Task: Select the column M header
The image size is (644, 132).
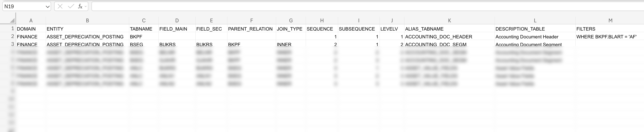Action: tap(610, 20)
